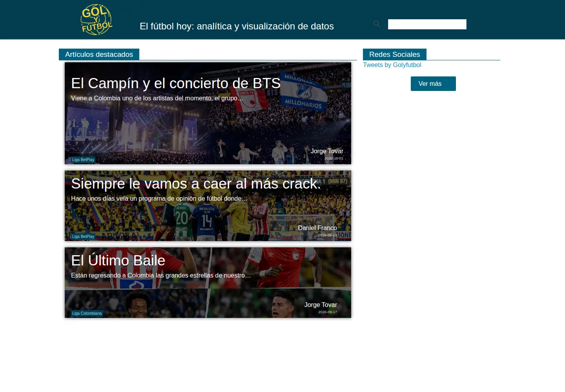Click the Liga Colombiana tag

pos(87,314)
